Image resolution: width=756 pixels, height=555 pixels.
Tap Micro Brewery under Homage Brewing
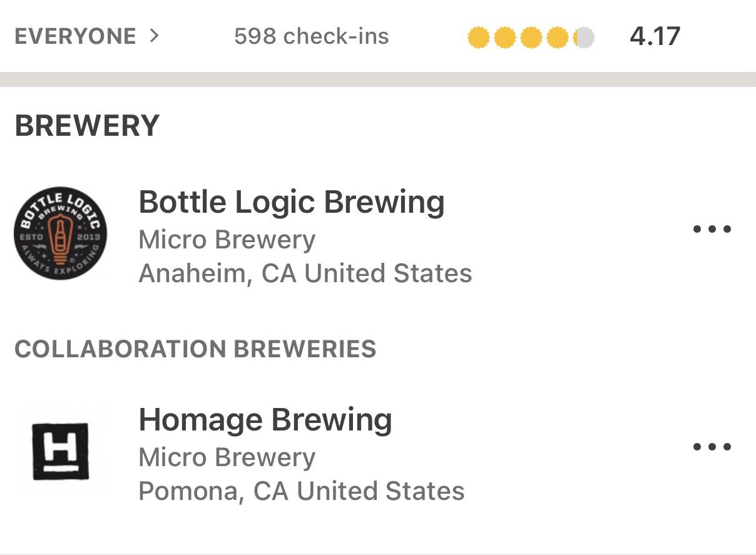tap(227, 457)
